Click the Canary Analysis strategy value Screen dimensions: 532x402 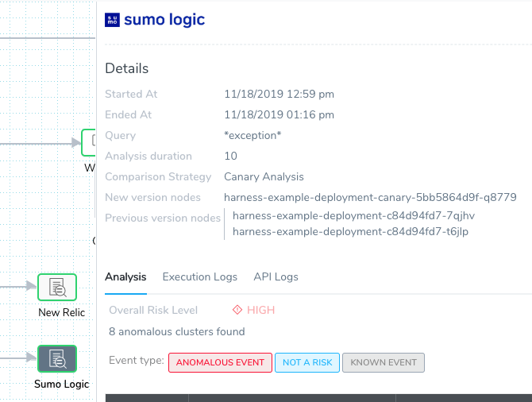click(264, 177)
